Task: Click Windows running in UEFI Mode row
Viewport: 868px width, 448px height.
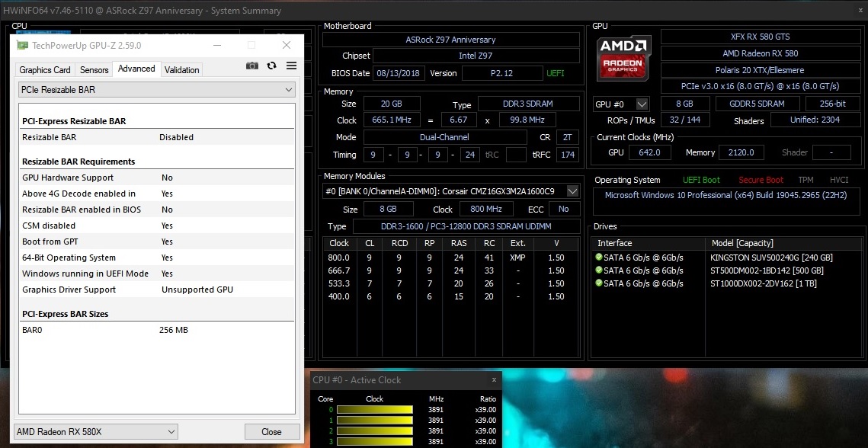Action: pyautogui.click(x=157, y=274)
